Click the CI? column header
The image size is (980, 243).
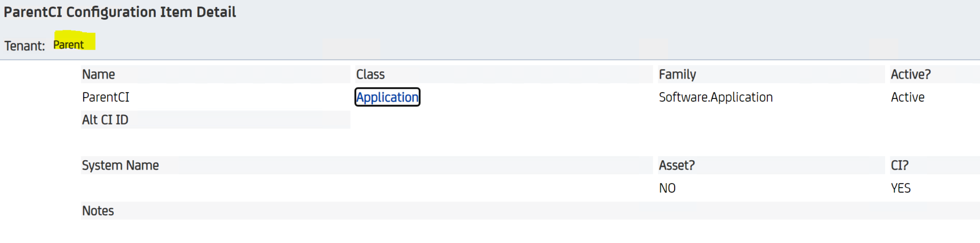coord(900,165)
